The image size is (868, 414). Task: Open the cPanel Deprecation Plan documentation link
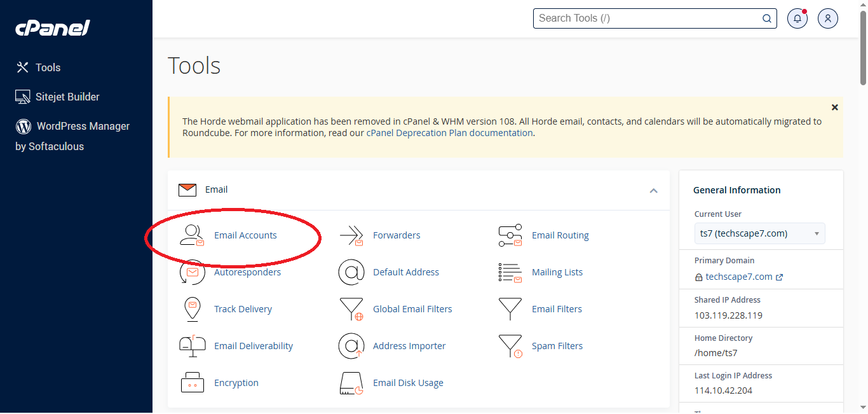click(449, 133)
